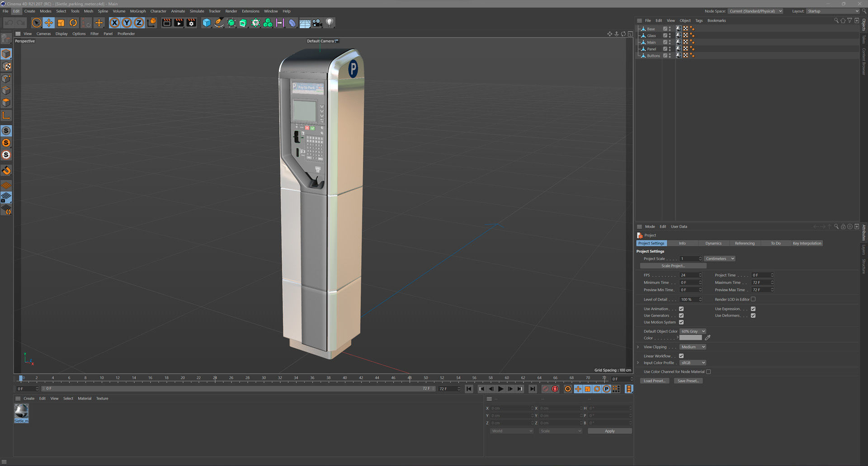The image size is (868, 466).
Task: Toggle visibility checkmark for Panel object
Action: 665,49
